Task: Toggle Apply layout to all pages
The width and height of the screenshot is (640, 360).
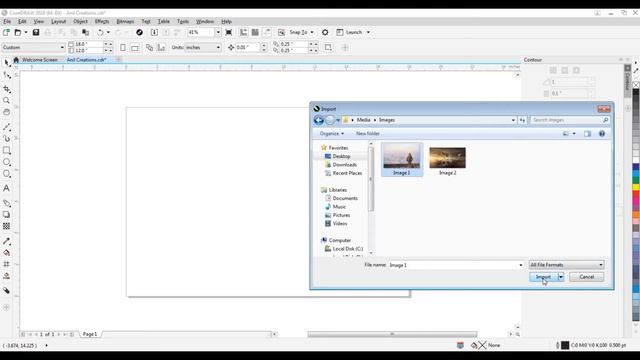Action: click(x=149, y=48)
